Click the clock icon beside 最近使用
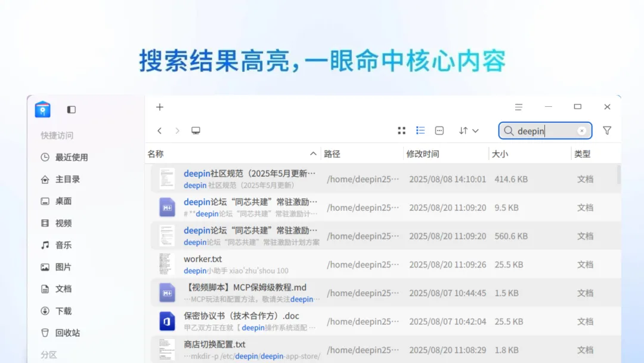 click(x=45, y=158)
